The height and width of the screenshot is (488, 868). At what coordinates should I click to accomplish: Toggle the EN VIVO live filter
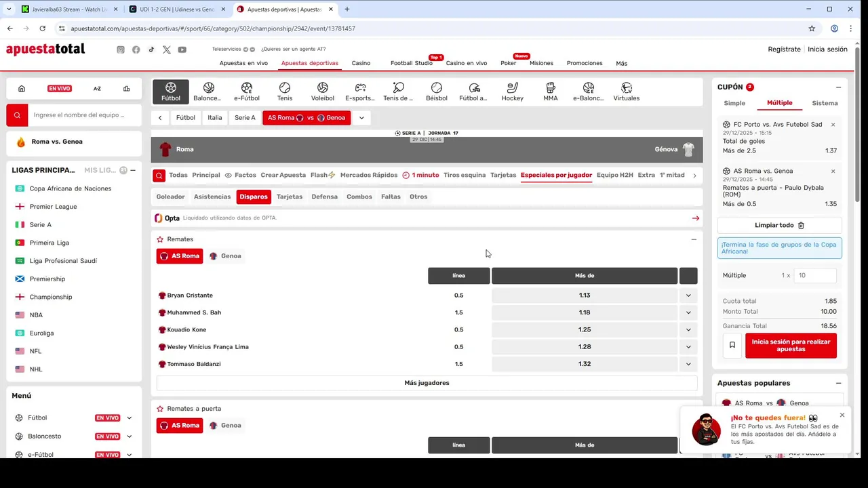[x=60, y=89]
